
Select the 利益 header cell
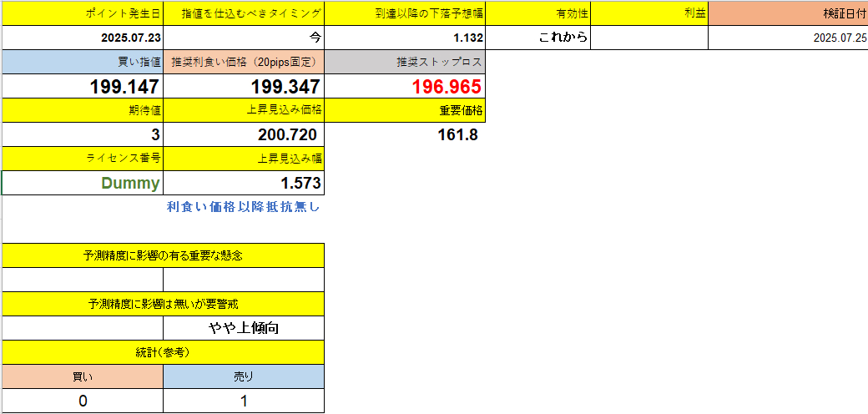(650, 13)
